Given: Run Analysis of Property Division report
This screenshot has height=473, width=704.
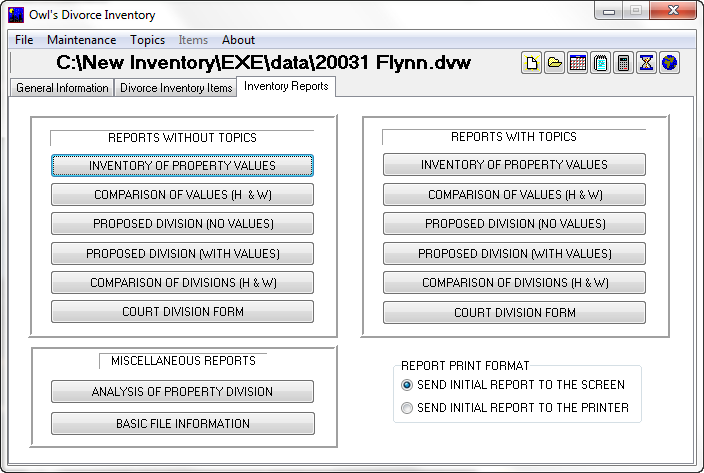Looking at the screenshot, I should point(182,392).
